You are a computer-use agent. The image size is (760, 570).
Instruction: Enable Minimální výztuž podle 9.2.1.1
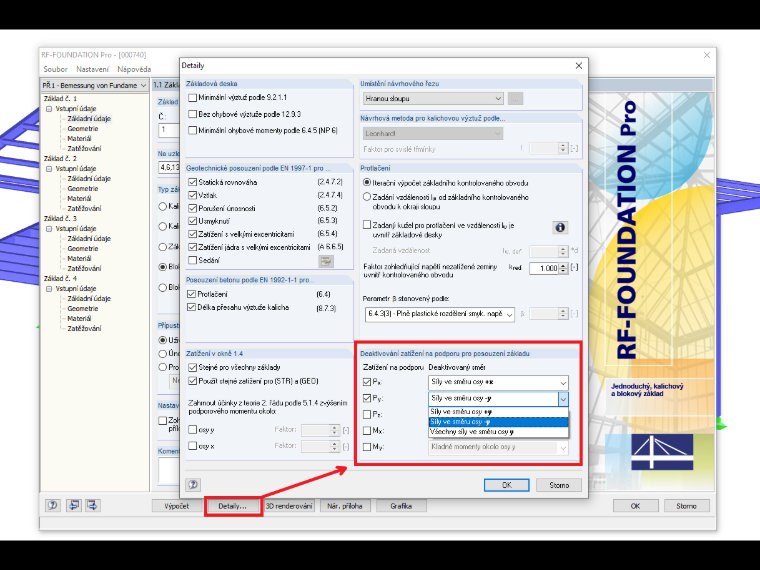pos(192,97)
